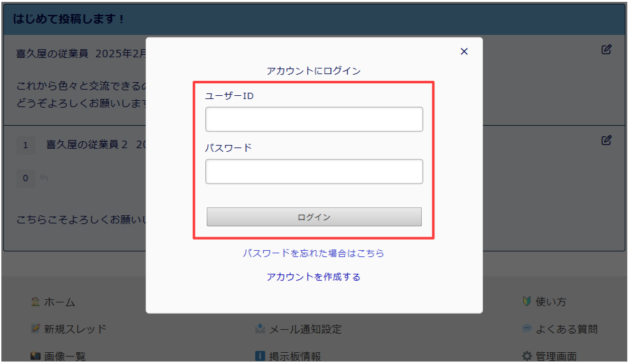Click the アカウントを作成する link
The height and width of the screenshot is (364, 629).
pos(314,277)
